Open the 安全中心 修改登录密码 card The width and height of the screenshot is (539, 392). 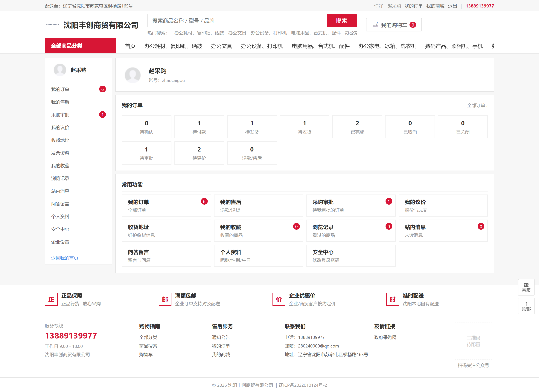click(x=351, y=256)
